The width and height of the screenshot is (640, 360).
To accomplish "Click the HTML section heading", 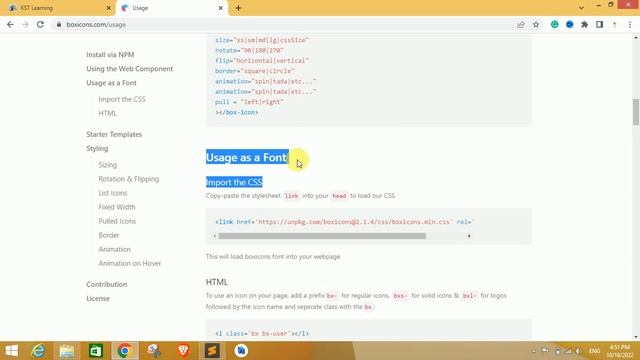I will click(x=217, y=282).
